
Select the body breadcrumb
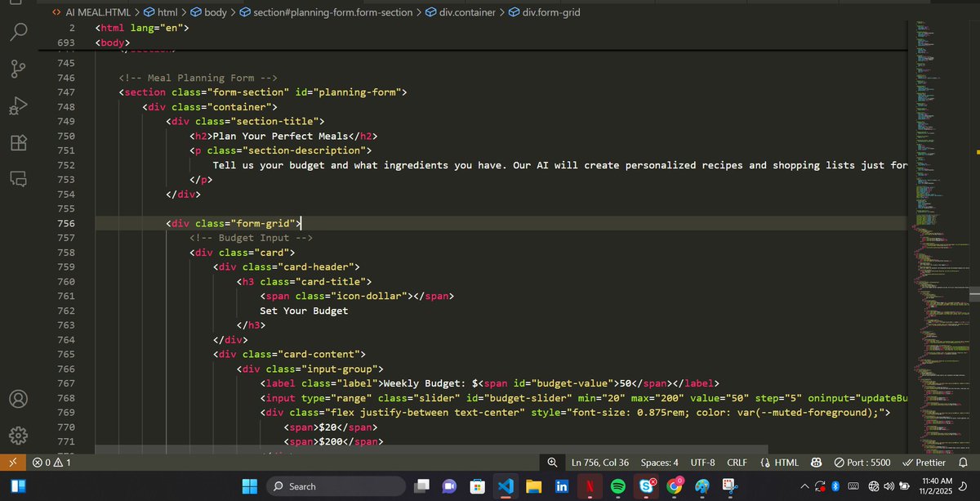209,13
